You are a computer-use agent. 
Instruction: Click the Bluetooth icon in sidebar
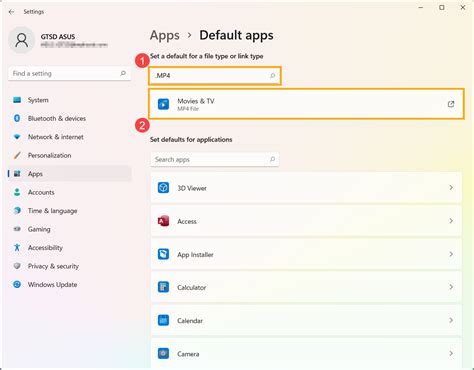pos(17,118)
